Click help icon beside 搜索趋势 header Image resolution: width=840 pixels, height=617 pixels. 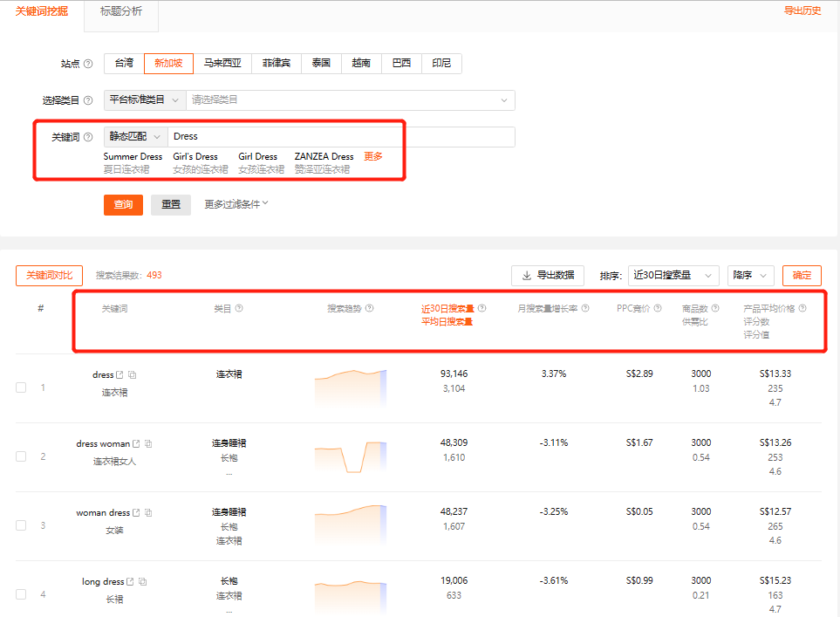pyautogui.click(x=370, y=308)
